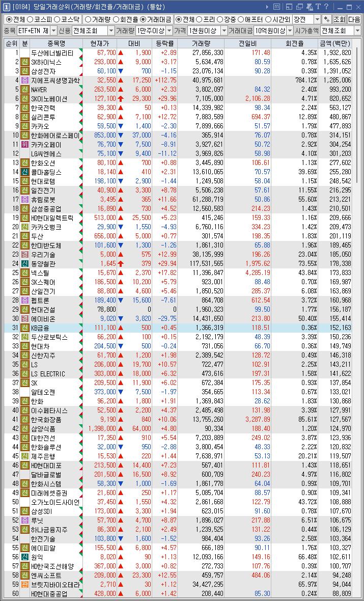364x601 pixels.
Task: Open the 거래대금 10억원이상 dropdown
Action: click(x=273, y=31)
